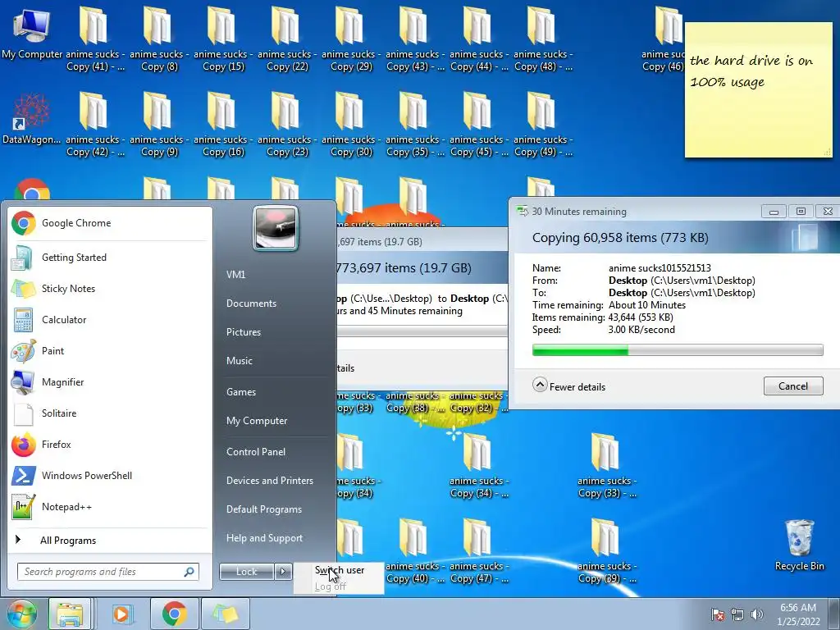Open My Computer desktop icon
This screenshot has width=840, height=630.
[x=31, y=33]
